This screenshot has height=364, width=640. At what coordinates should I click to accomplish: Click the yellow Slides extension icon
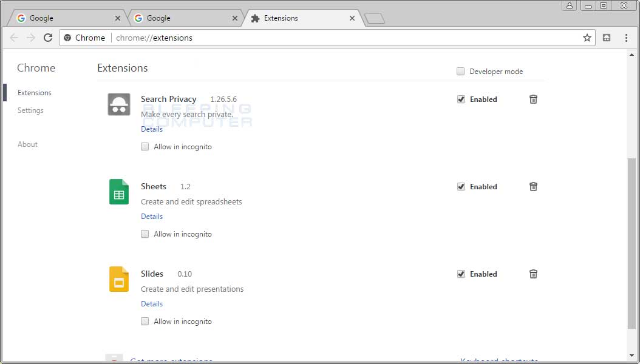click(x=119, y=279)
